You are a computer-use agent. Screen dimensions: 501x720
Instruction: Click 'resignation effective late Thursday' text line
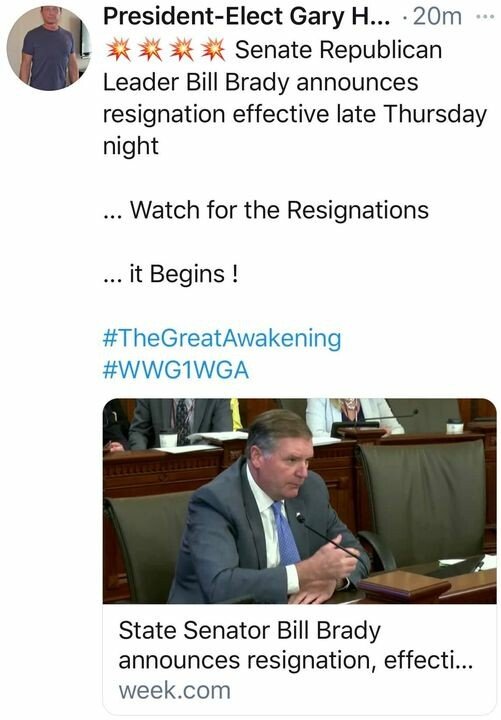coord(294,114)
